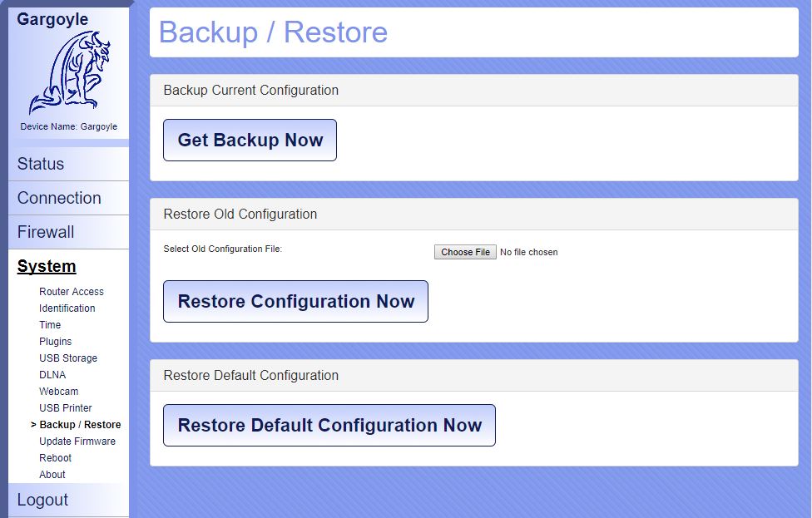Collapse the System menu section
The height and width of the screenshot is (518, 812).
tap(47, 266)
